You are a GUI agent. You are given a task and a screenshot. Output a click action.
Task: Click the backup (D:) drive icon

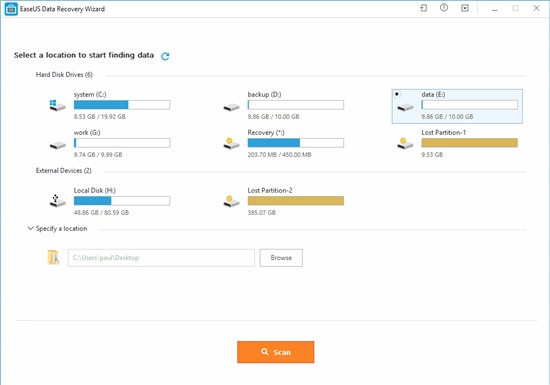coord(232,107)
